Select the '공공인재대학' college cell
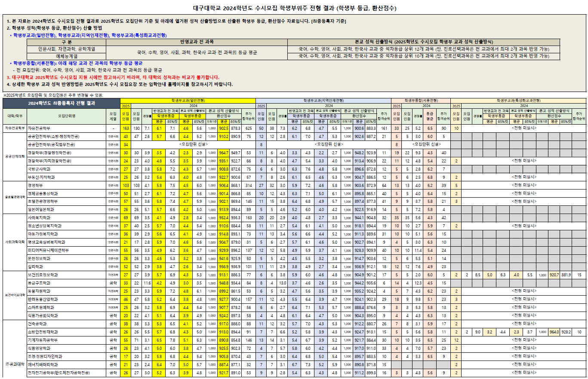 [x=15, y=157]
